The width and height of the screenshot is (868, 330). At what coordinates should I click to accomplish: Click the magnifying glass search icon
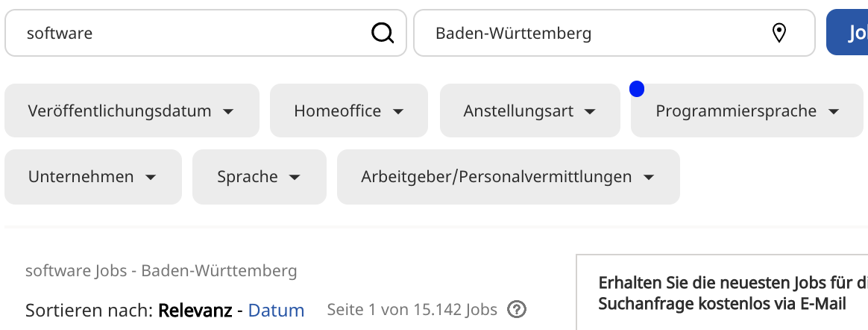pos(383,33)
